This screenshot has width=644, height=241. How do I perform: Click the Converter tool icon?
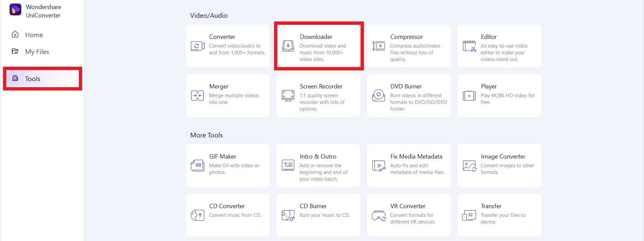click(198, 46)
